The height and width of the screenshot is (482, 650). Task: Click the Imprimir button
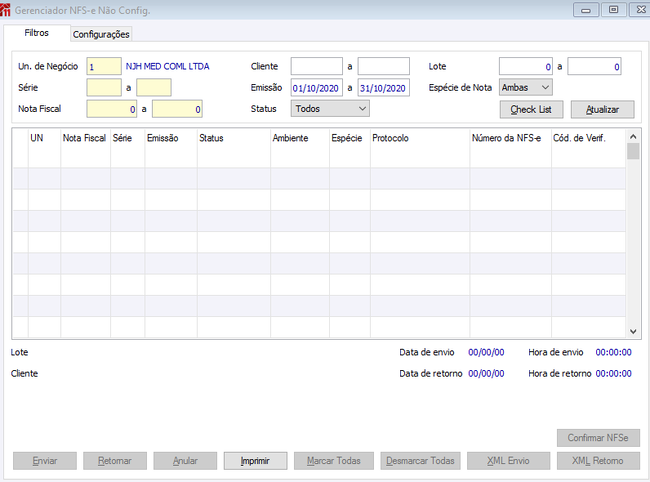tap(255, 461)
